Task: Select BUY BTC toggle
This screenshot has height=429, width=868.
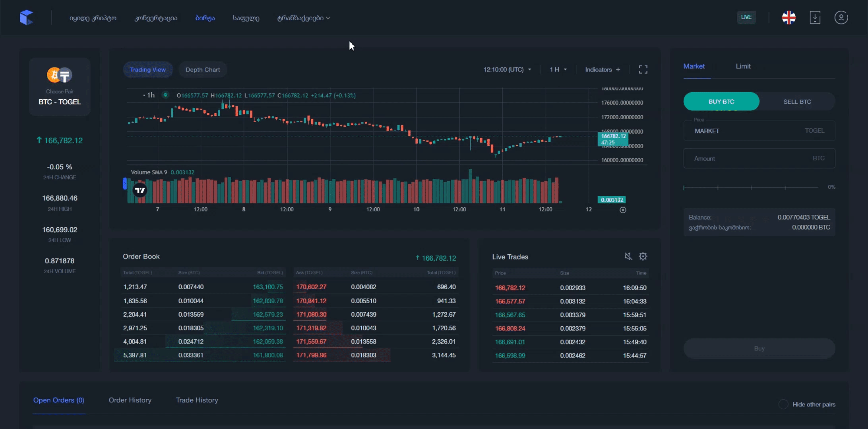Action: click(x=721, y=102)
